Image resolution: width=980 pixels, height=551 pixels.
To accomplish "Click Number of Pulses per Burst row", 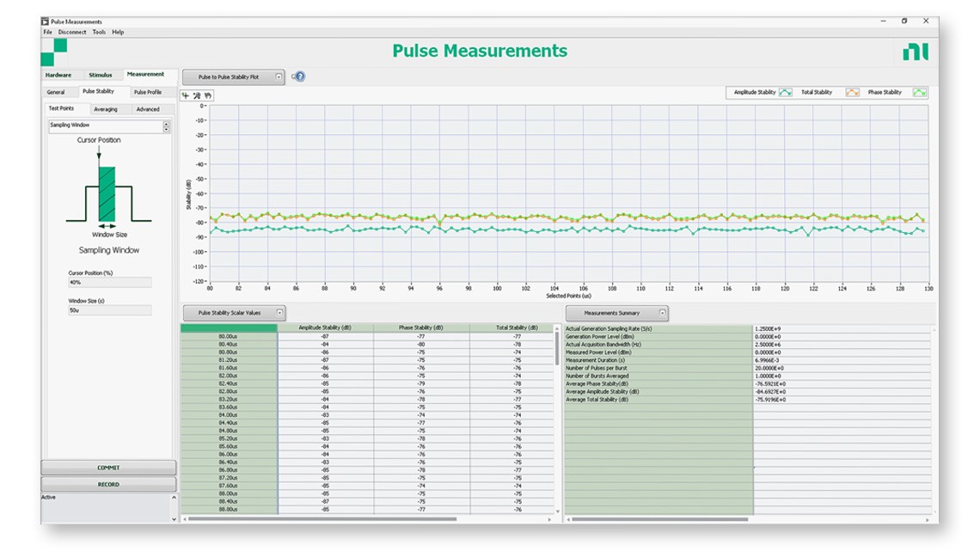I will click(658, 369).
